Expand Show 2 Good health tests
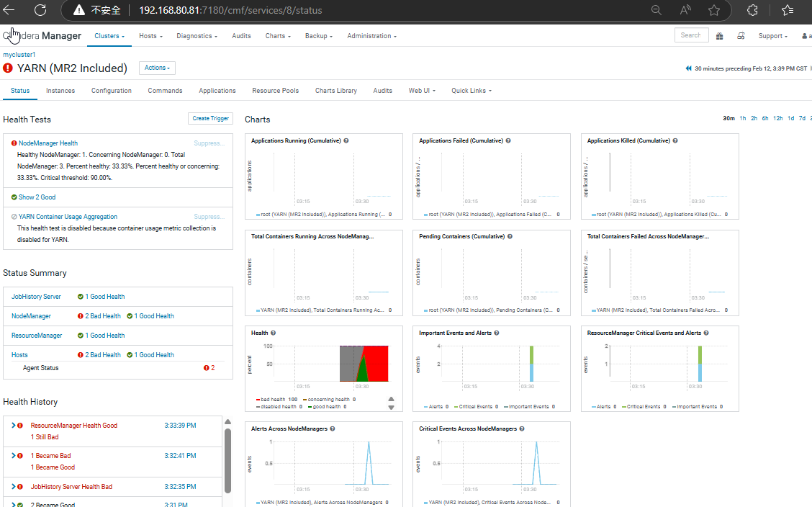 (x=37, y=197)
